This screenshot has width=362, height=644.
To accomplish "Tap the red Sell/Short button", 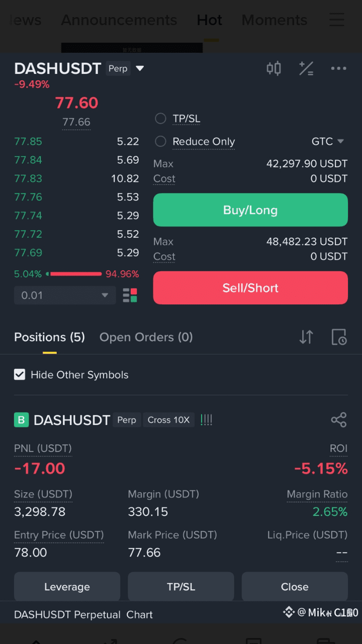I will [250, 288].
